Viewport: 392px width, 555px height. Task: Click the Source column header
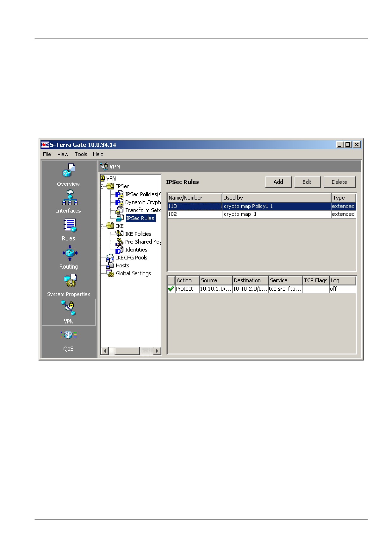216,280
